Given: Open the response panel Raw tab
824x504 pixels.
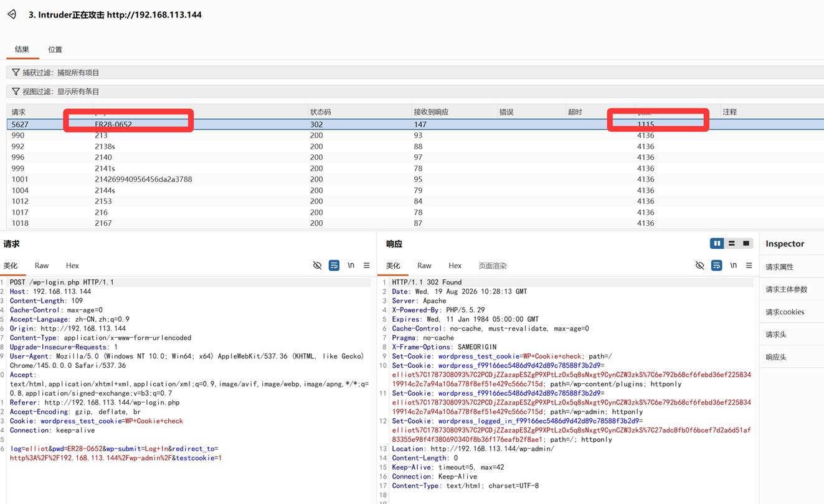Looking at the screenshot, I should point(424,266).
